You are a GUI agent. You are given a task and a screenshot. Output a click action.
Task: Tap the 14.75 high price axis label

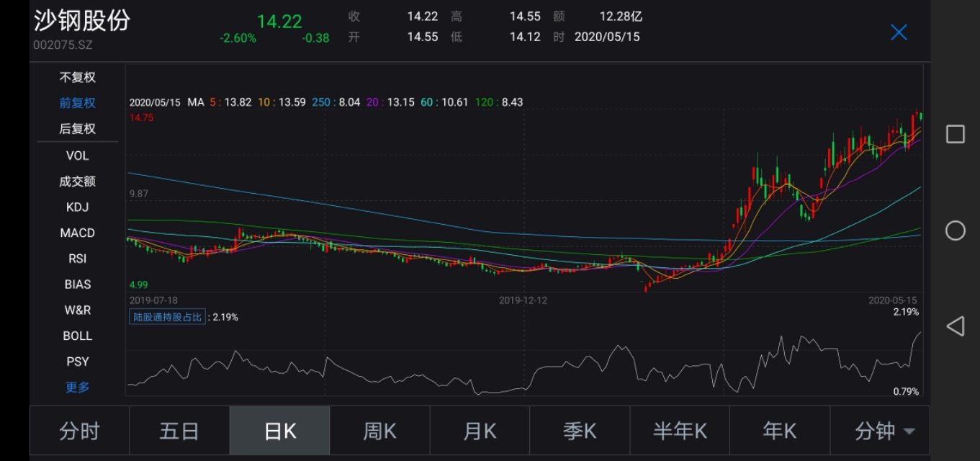(141, 117)
